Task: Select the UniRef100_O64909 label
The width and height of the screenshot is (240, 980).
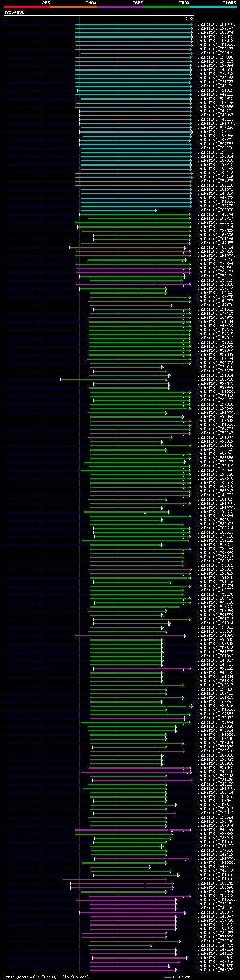Action: click(x=215, y=317)
